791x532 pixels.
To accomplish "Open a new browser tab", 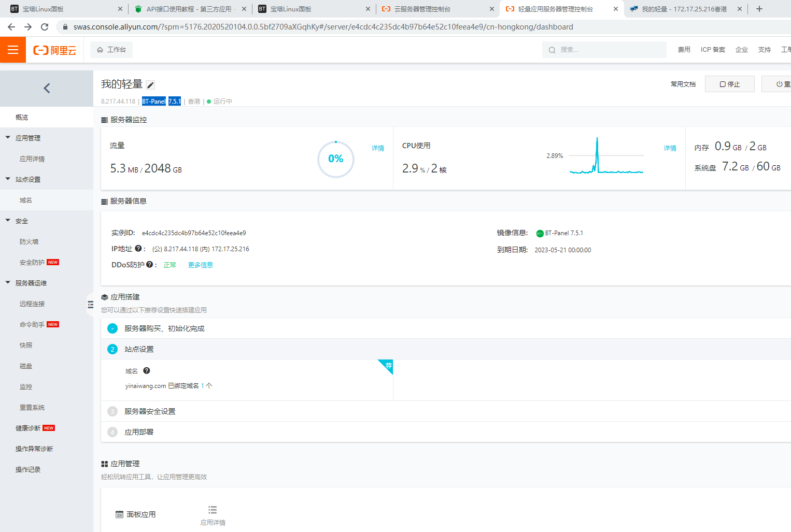I will (x=759, y=9).
